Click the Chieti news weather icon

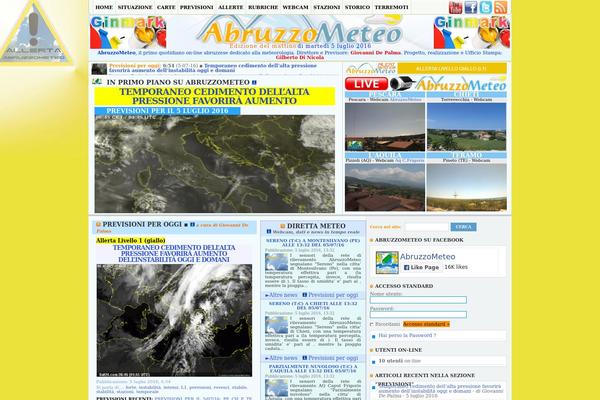coord(276,325)
